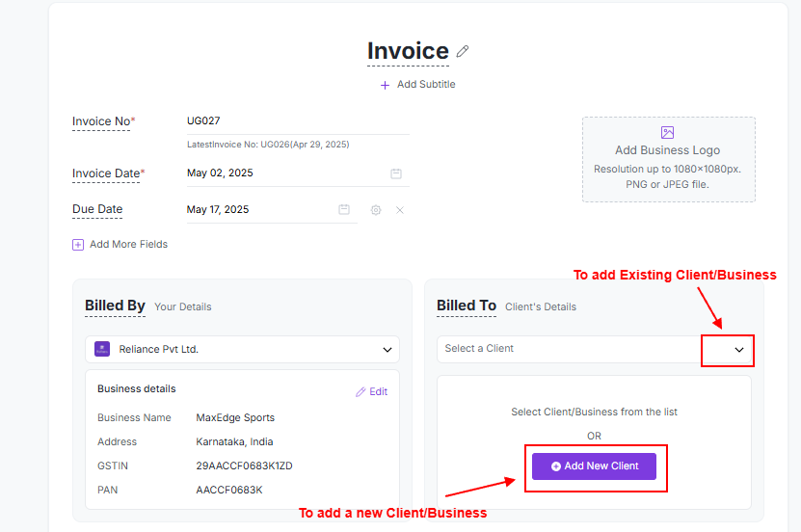The image size is (801, 532).
Task: Click the Client's Details subtitle text
Action: (x=541, y=306)
